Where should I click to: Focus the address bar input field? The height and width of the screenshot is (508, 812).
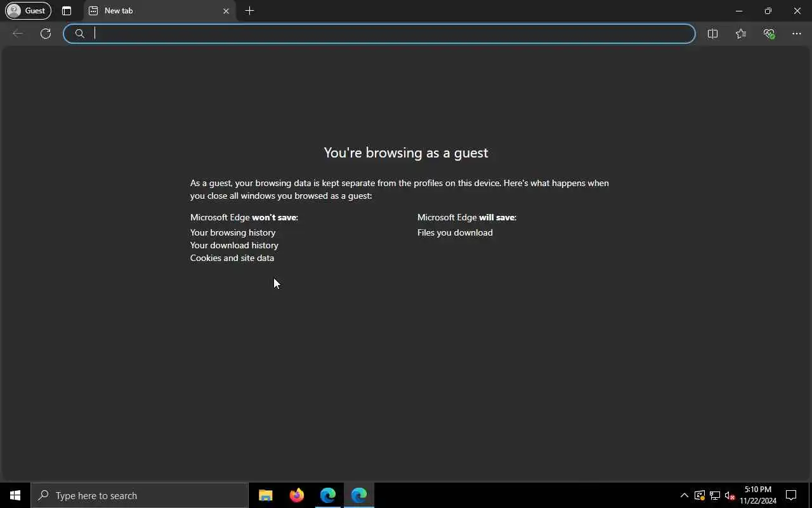point(379,34)
